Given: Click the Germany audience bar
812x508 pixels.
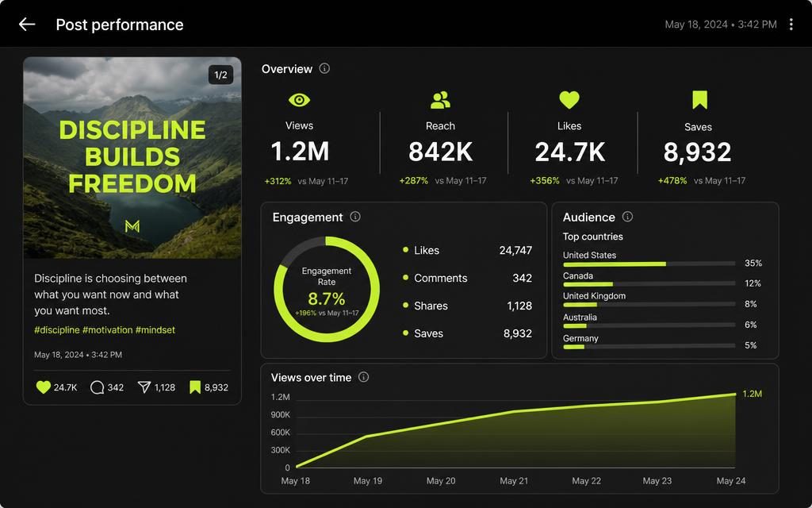Looking at the screenshot, I should click(649, 346).
